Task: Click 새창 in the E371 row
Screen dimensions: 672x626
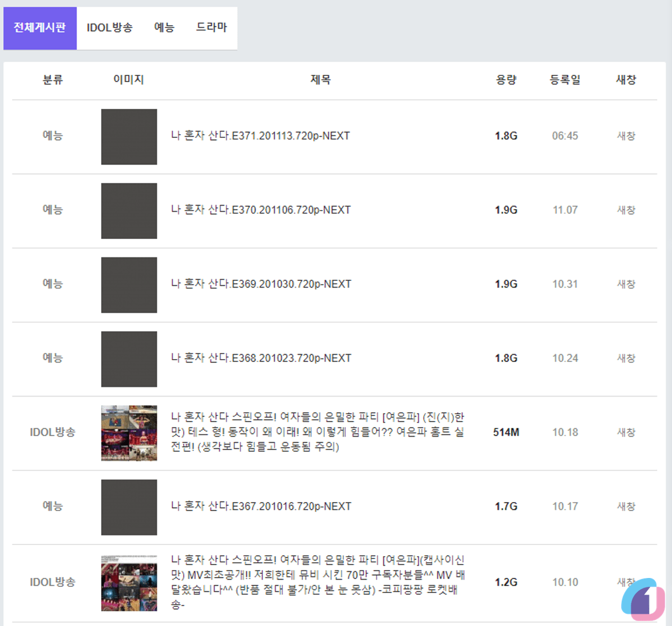Action: 626,136
